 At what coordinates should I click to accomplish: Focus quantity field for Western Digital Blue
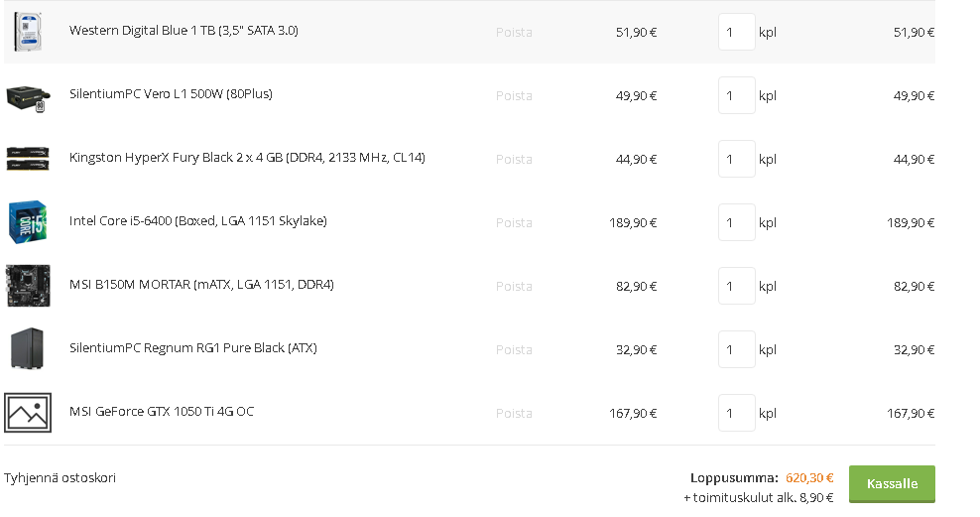pyautogui.click(x=737, y=32)
